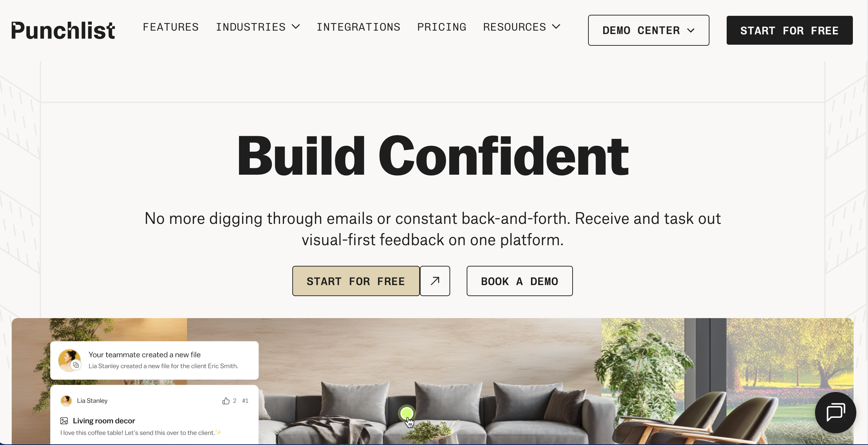Open the Features menu item
This screenshot has height=445, width=868.
[171, 27]
